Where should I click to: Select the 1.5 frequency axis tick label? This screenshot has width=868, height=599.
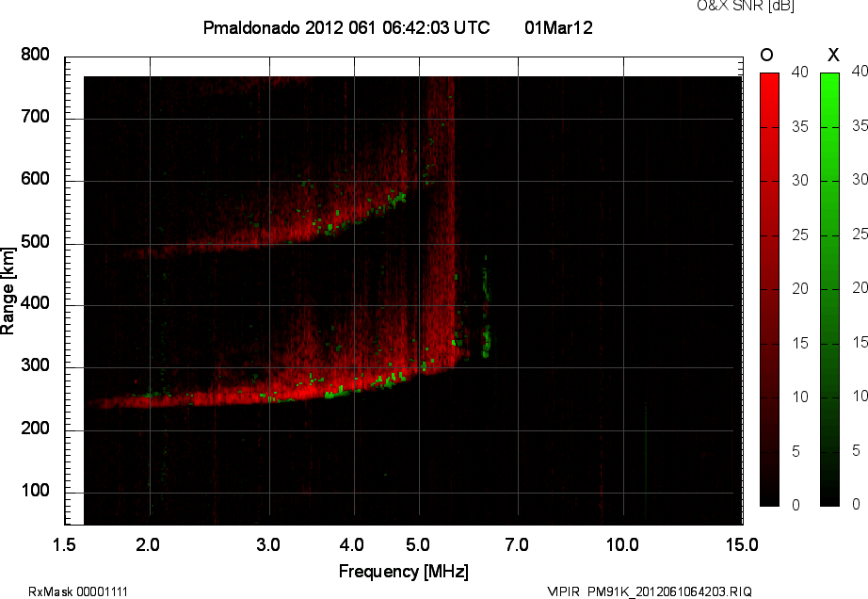[65, 544]
